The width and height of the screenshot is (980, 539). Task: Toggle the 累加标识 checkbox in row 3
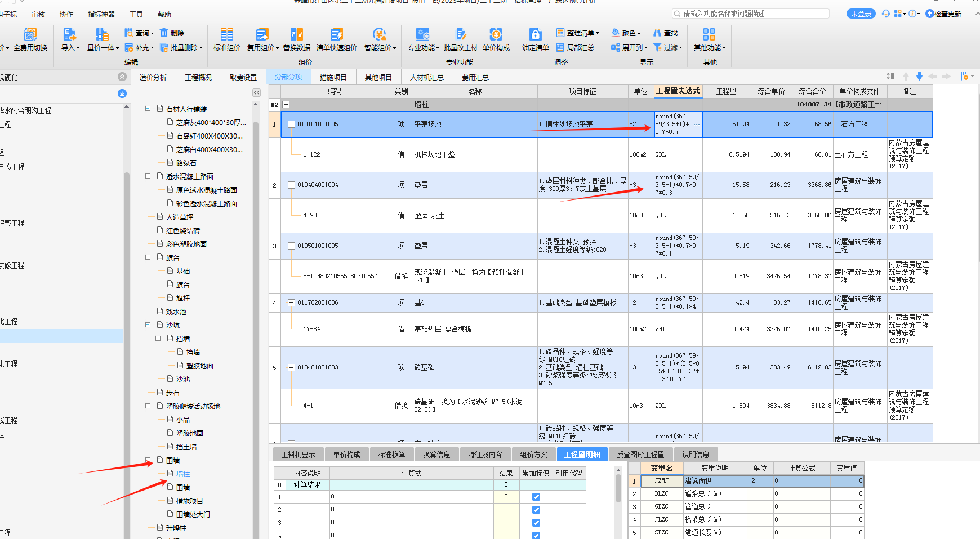coord(536,523)
